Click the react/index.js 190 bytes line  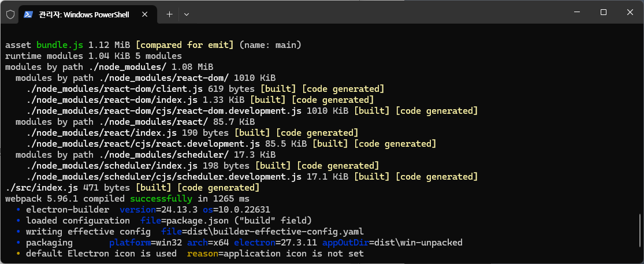[192, 133]
